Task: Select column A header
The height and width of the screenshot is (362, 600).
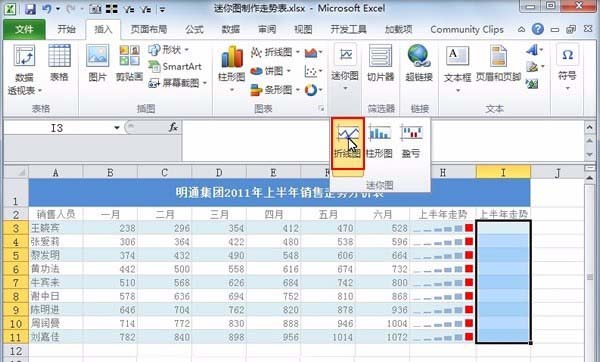Action: click(56, 173)
